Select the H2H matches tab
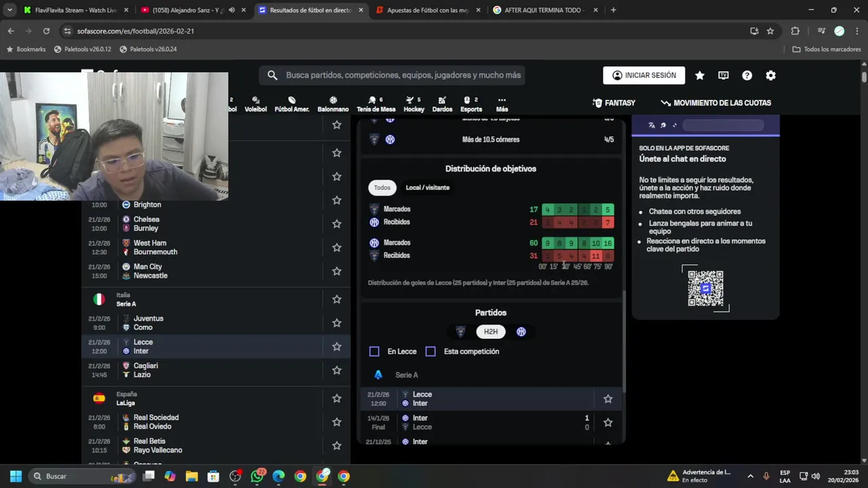Image resolution: width=868 pixels, height=488 pixels. [490, 331]
